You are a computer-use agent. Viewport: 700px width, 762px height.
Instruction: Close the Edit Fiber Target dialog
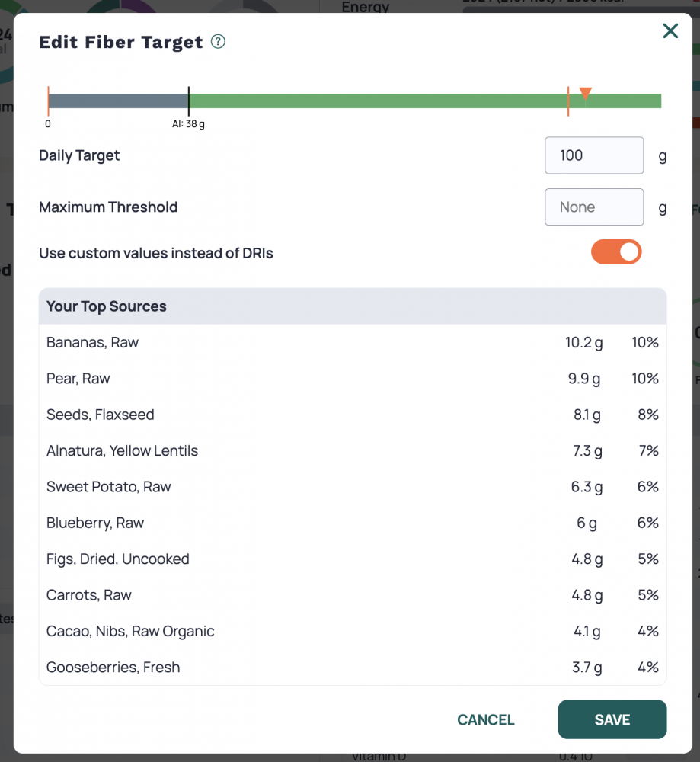[x=670, y=31]
